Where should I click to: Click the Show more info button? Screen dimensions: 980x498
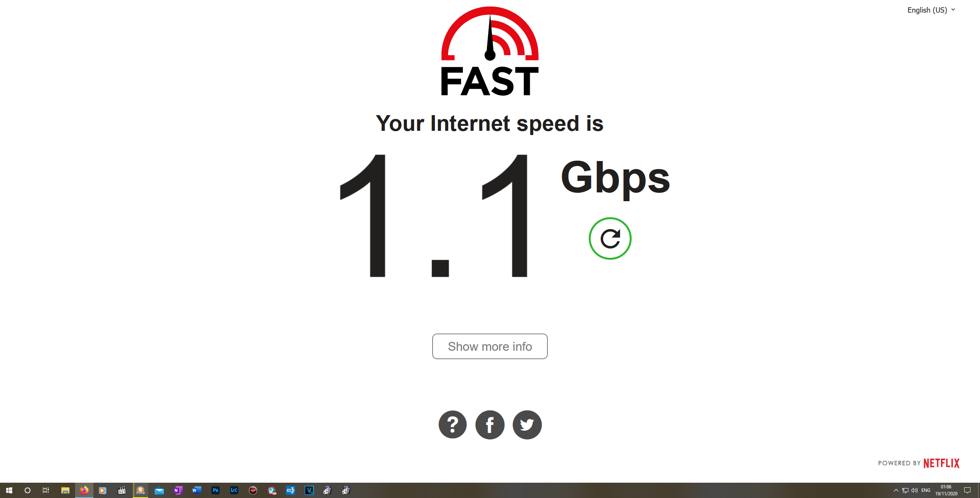tap(490, 346)
